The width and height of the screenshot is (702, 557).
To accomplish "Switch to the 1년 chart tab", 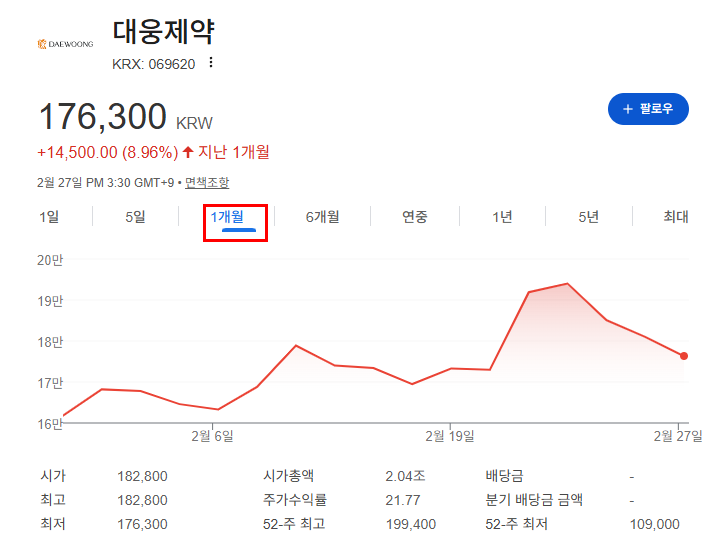I will point(502,217).
